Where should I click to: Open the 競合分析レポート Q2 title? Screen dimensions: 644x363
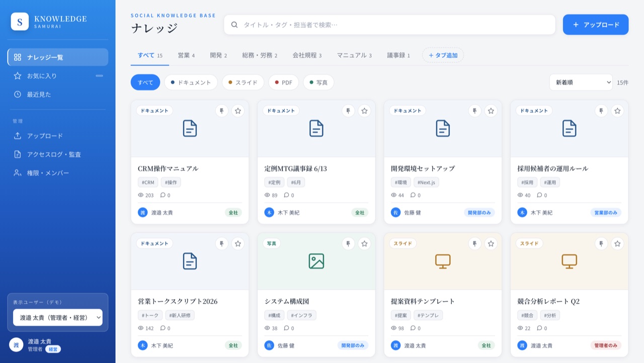tap(548, 301)
